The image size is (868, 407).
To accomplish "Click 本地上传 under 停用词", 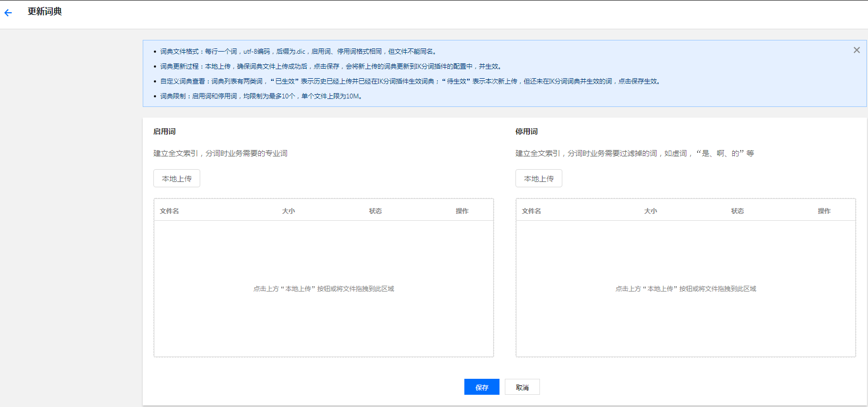I will [x=539, y=178].
